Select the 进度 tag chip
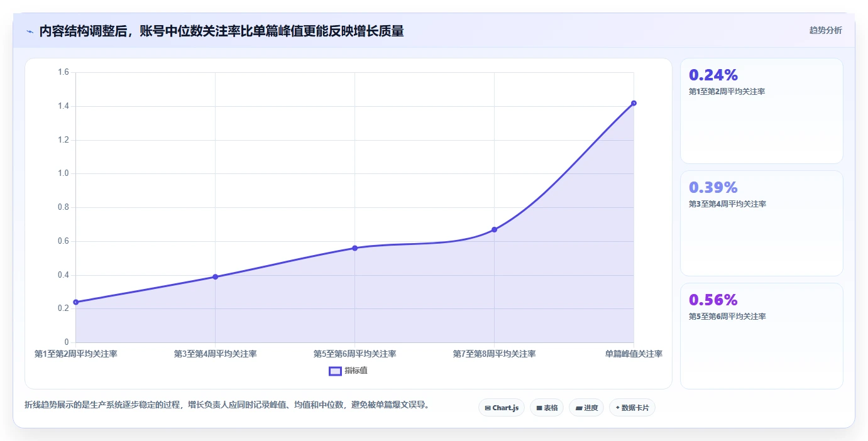This screenshot has width=868, height=441. [x=586, y=408]
